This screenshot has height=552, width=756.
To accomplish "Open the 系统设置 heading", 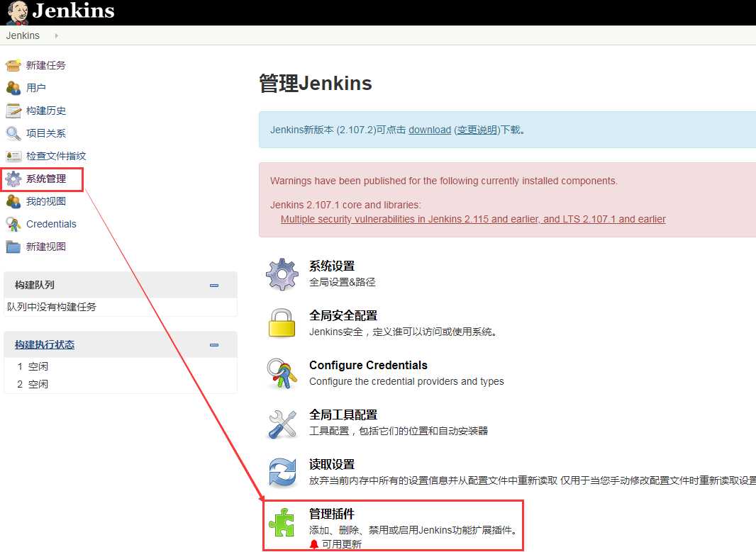I will point(332,266).
